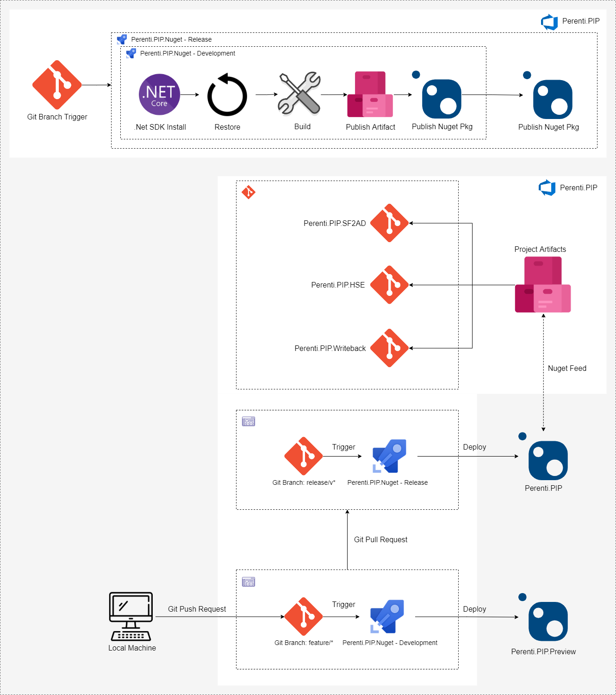The height and width of the screenshot is (695, 616).
Task: Click the Restore circular arrow icon
Action: (x=227, y=95)
